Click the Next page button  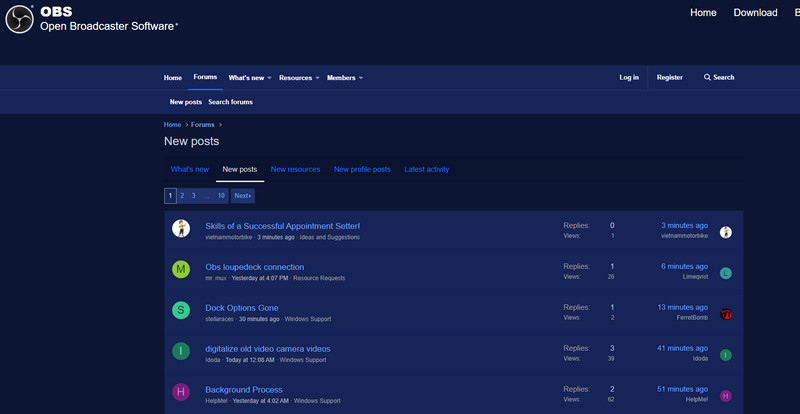pyautogui.click(x=243, y=196)
